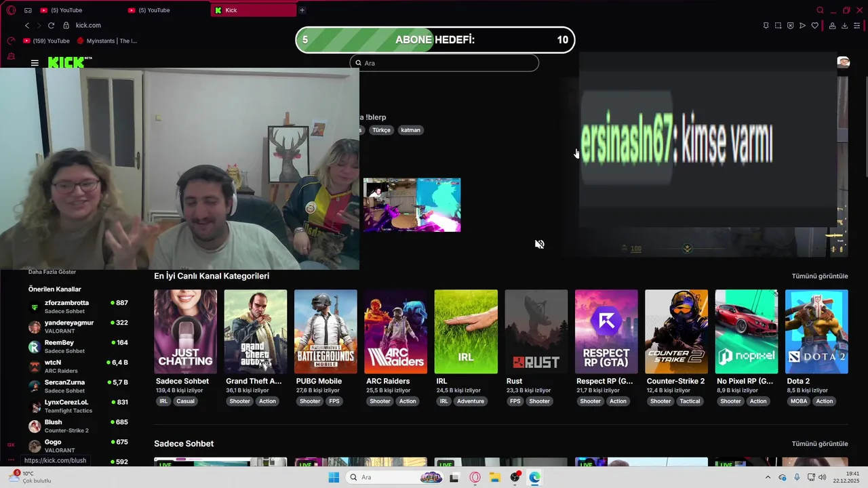Open the browser downloads icon
Screen dimensions: 868x488
[x=844, y=26]
